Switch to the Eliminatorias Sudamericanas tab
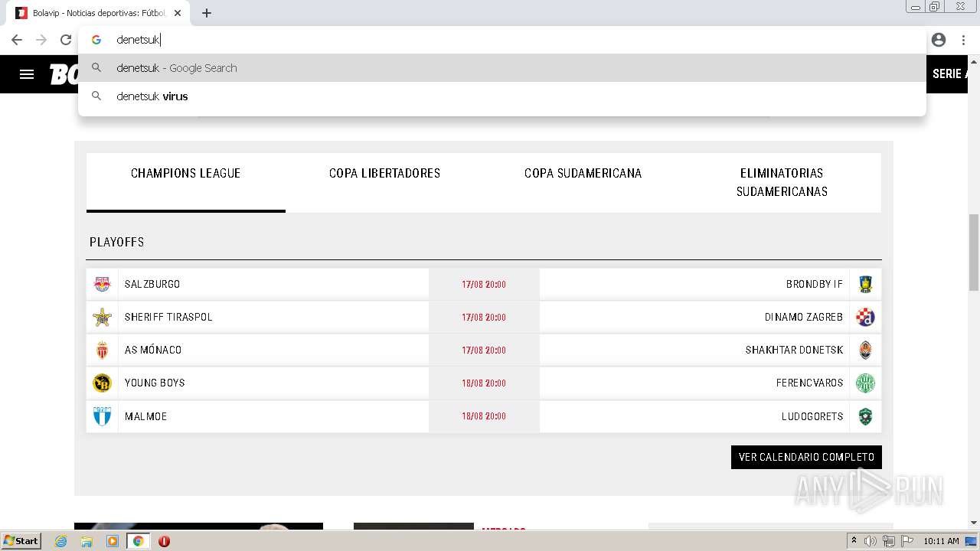This screenshot has height=551, width=980. [x=782, y=182]
